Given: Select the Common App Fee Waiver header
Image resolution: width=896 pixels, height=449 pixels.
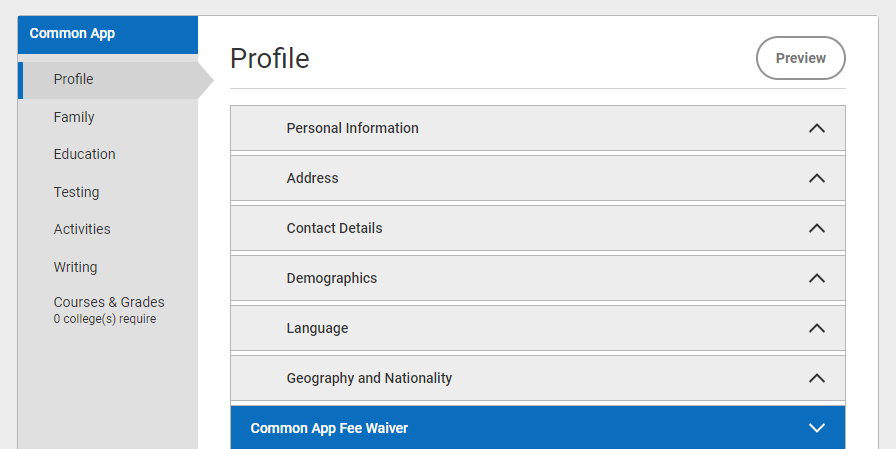Looking at the screenshot, I should point(538,428).
